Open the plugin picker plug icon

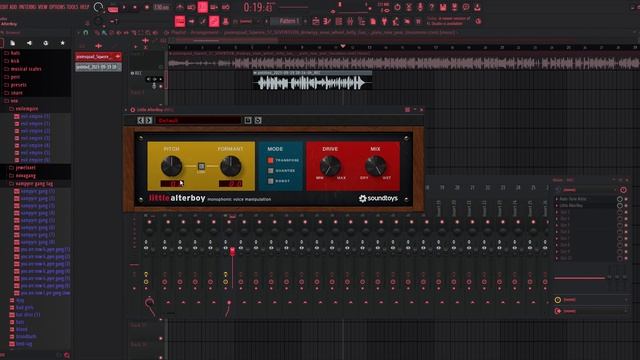(384, 21)
